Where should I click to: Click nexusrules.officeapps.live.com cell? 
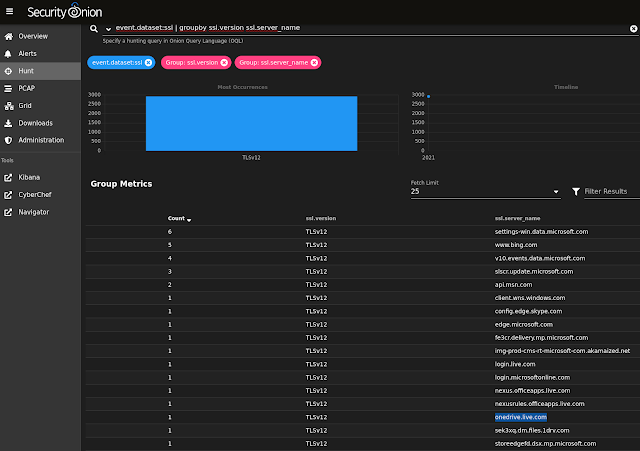click(x=540, y=404)
